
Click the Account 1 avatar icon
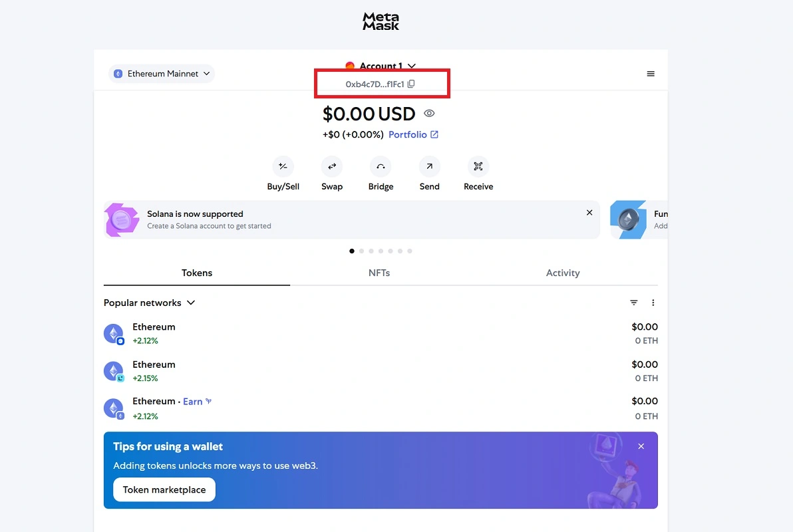349,66
